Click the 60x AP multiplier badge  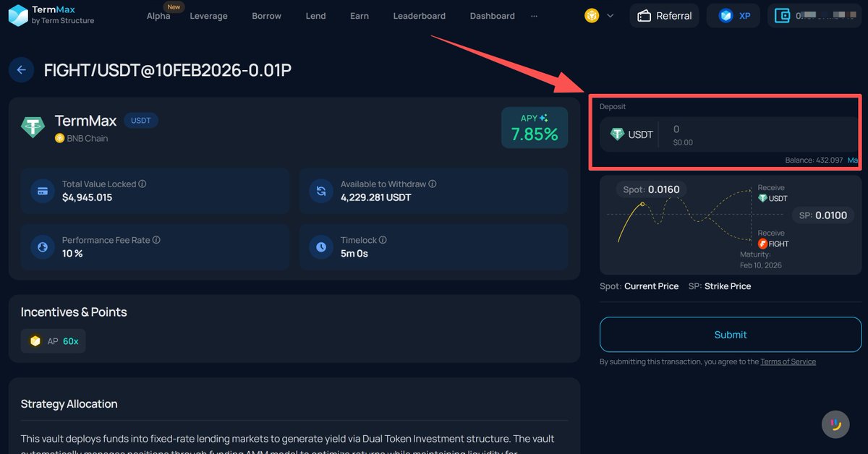tap(70, 341)
